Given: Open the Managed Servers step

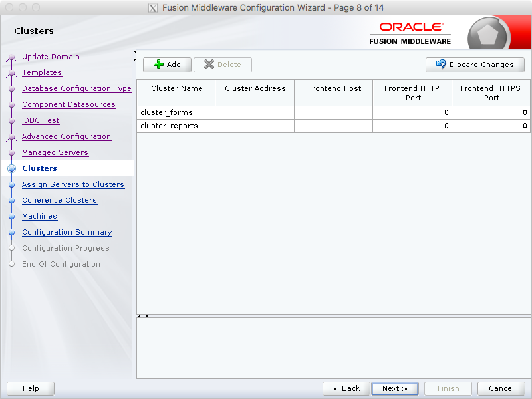Looking at the screenshot, I should (55, 152).
